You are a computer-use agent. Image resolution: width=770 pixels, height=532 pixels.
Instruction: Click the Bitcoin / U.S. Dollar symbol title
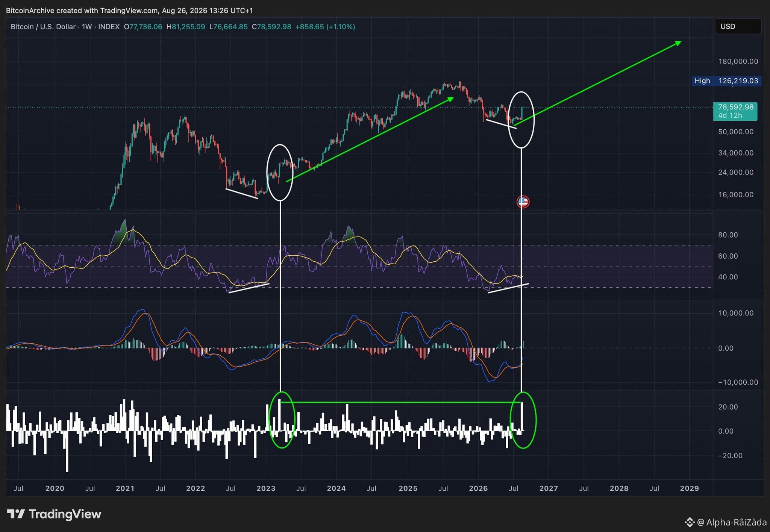pos(43,27)
